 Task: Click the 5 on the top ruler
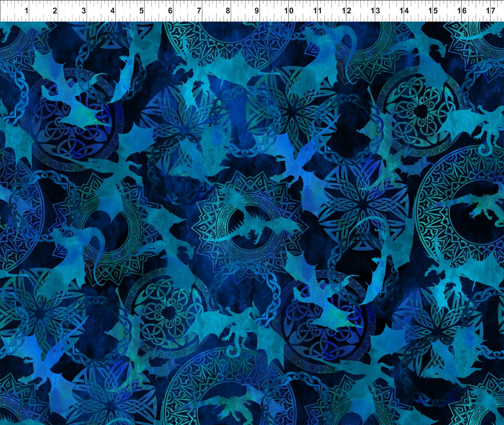click(141, 11)
